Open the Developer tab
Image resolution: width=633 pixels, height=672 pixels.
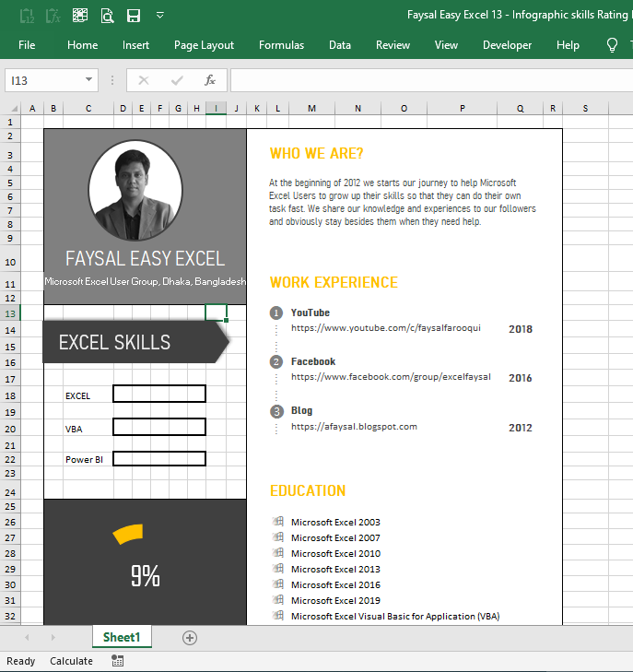[x=507, y=45]
